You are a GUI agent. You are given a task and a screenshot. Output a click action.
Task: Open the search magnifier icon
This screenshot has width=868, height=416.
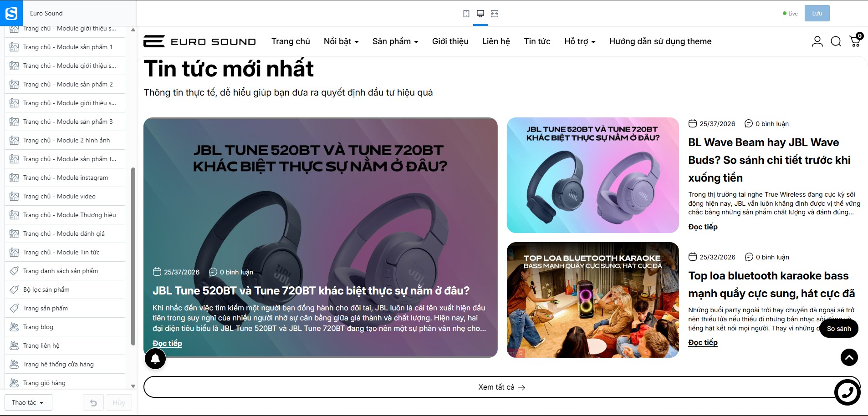click(x=836, y=41)
